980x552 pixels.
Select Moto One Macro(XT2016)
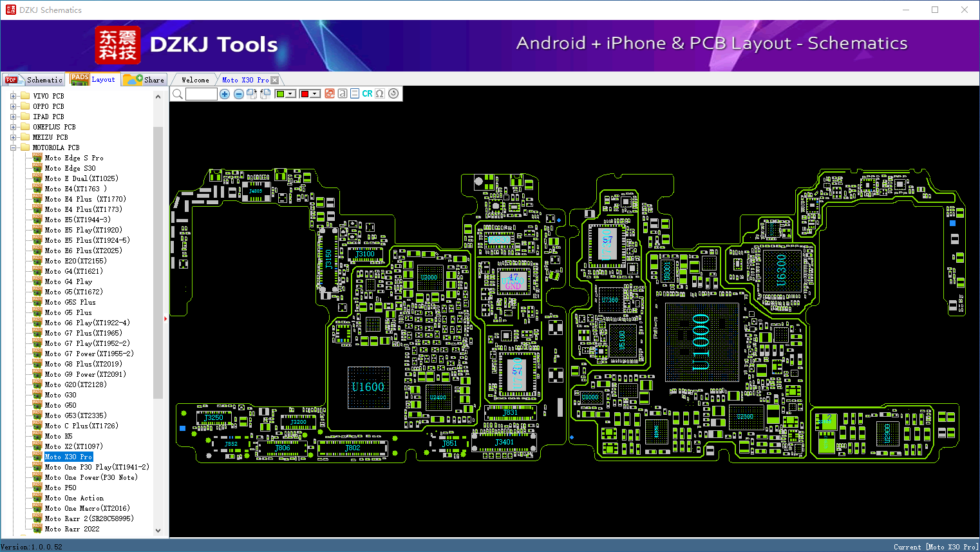tap(88, 508)
